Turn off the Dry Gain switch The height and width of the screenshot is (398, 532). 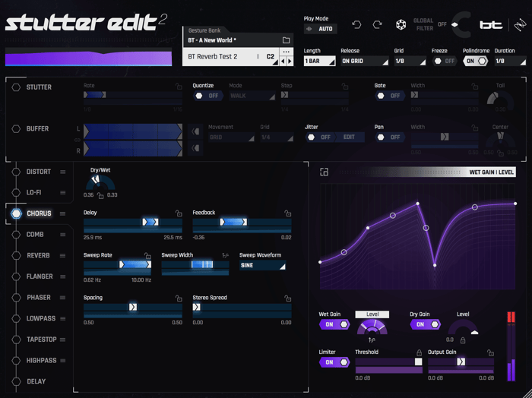(426, 324)
